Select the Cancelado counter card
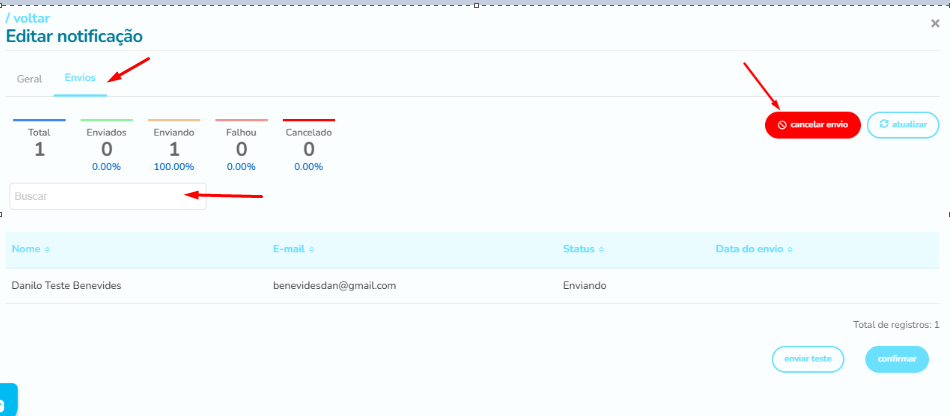Screen dimensions: 950x416 (x=308, y=145)
